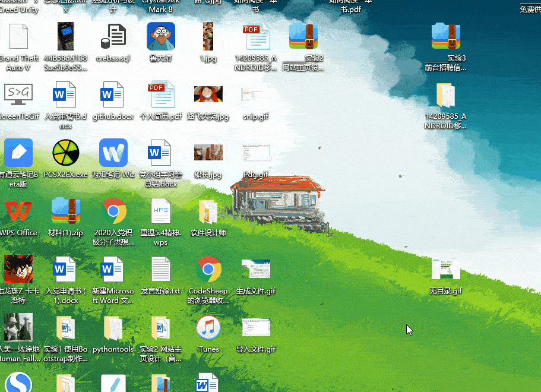Open the pythontools folder

point(113,327)
